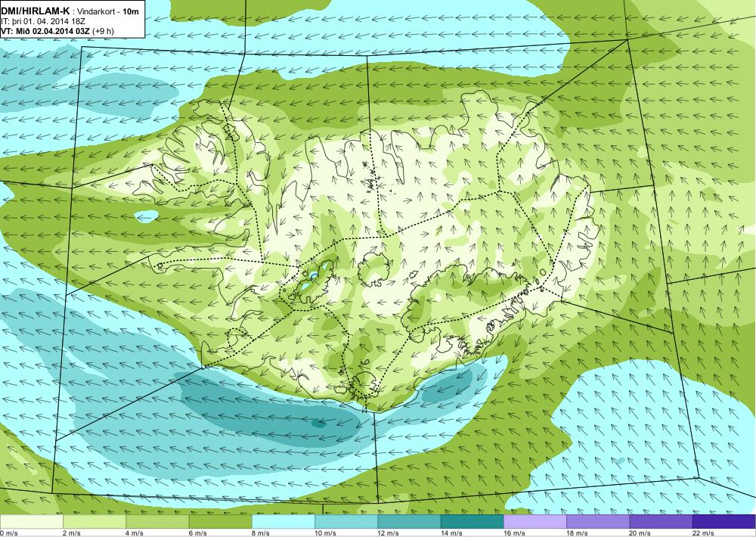This screenshot has width=756, height=537.
Task: Click the light green 2–4 m/s legend swatch
Action: coord(94,522)
